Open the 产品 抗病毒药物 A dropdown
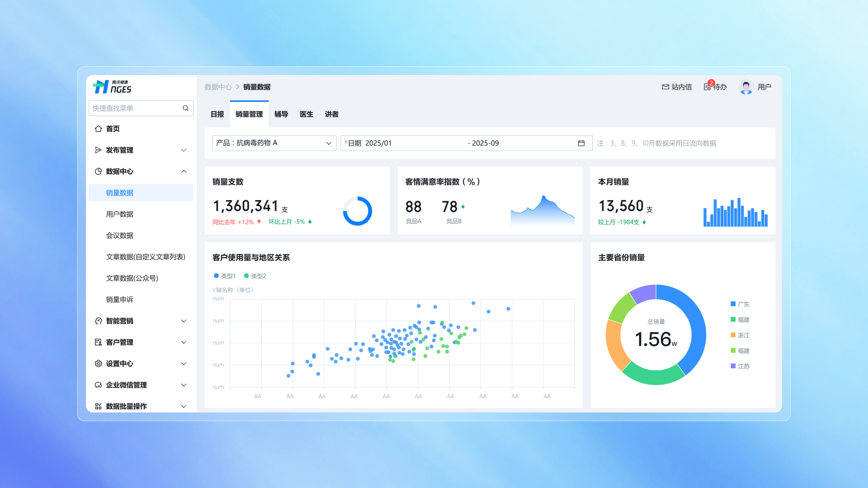Image resolution: width=868 pixels, height=488 pixels. [x=274, y=143]
